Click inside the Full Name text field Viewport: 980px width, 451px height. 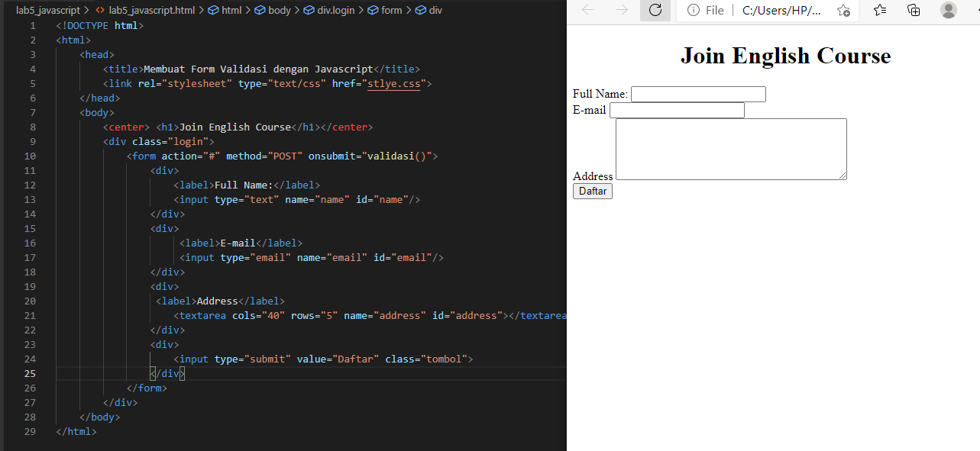point(697,94)
